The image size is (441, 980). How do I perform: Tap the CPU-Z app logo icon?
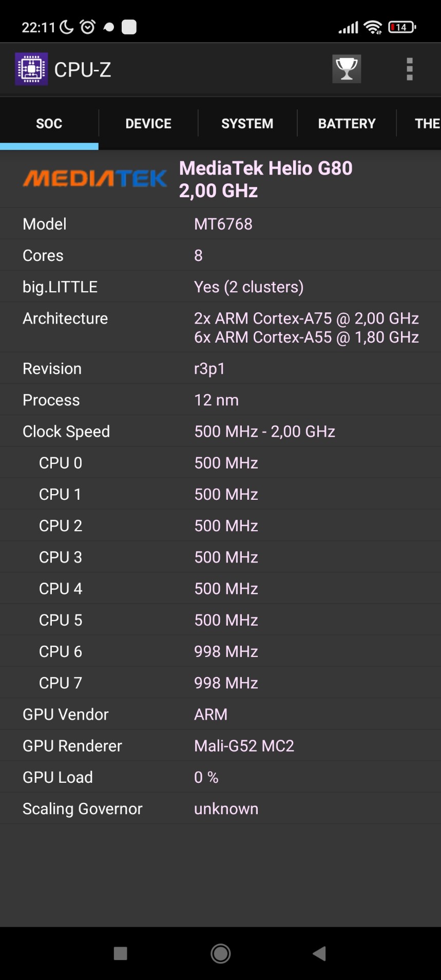coord(31,69)
